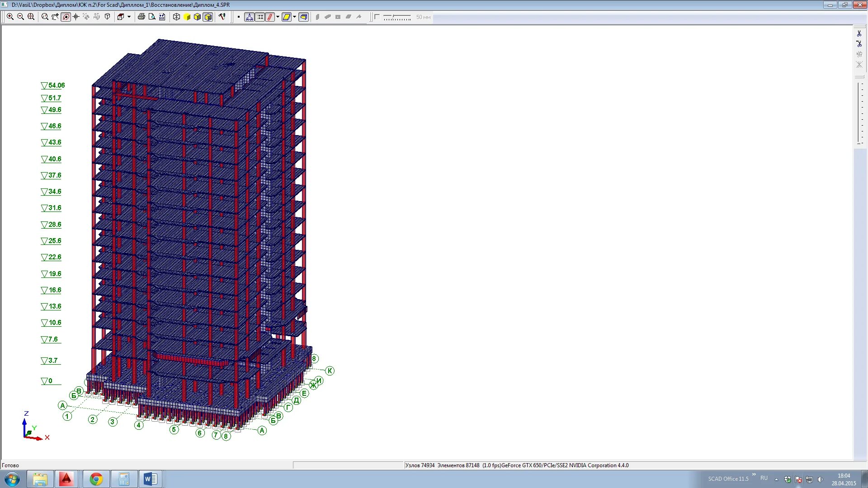Toggle the red bar elements display button

tap(270, 17)
